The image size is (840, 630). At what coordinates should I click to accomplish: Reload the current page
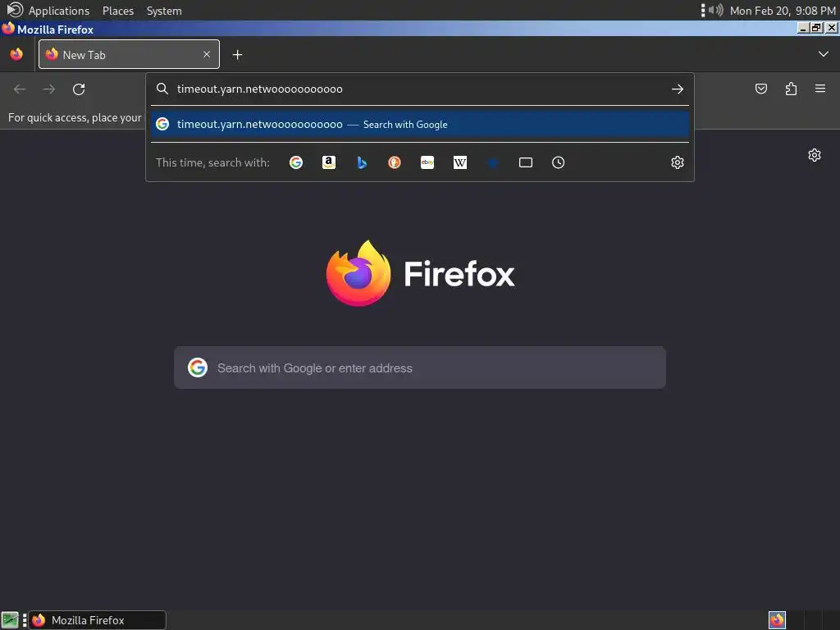click(x=79, y=89)
